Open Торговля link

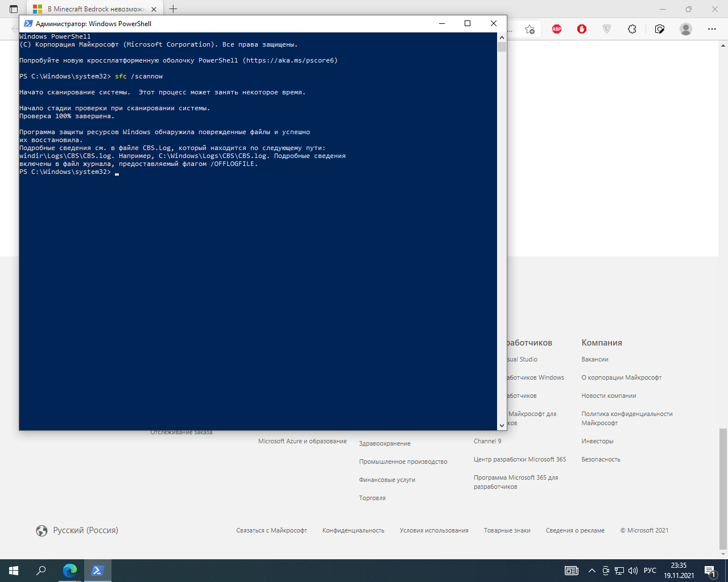click(372, 498)
